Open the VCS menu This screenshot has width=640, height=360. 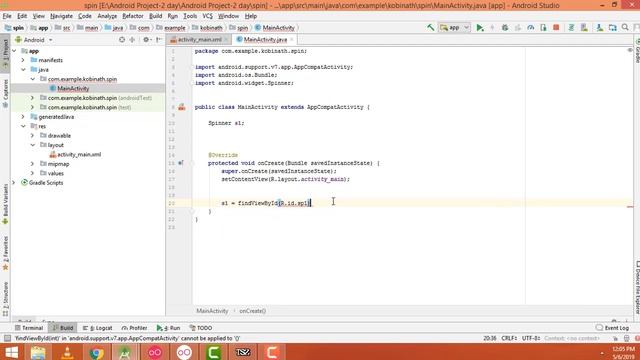[x=207, y=16]
